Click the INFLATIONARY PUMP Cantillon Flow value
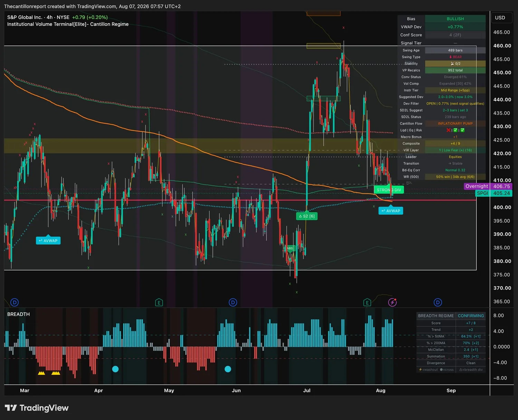The height and width of the screenshot is (420, 518). [455, 124]
